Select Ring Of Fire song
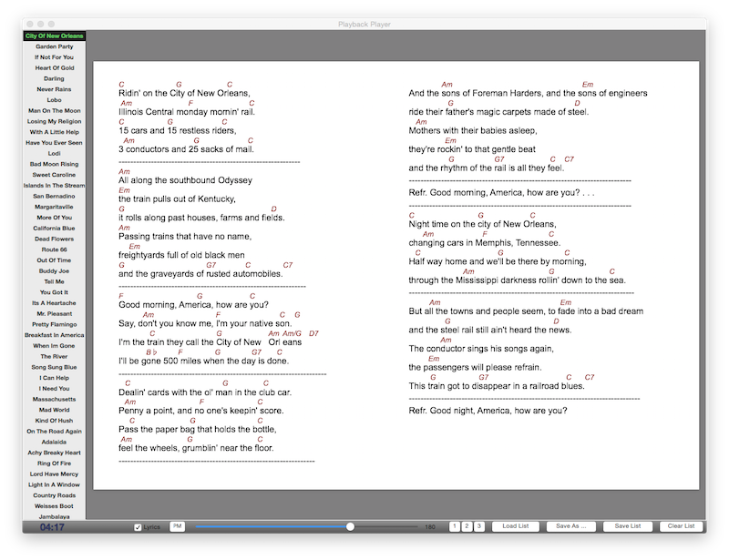 [x=55, y=463]
